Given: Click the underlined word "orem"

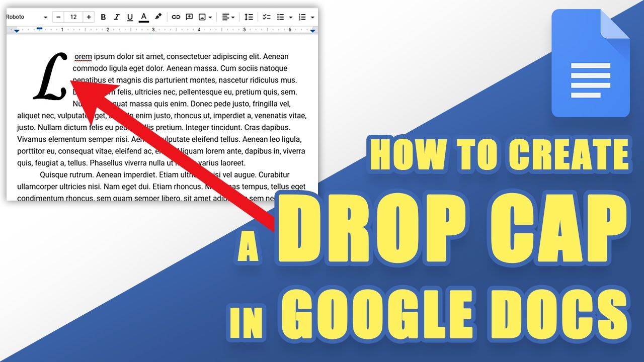Looking at the screenshot, I should (x=83, y=56).
